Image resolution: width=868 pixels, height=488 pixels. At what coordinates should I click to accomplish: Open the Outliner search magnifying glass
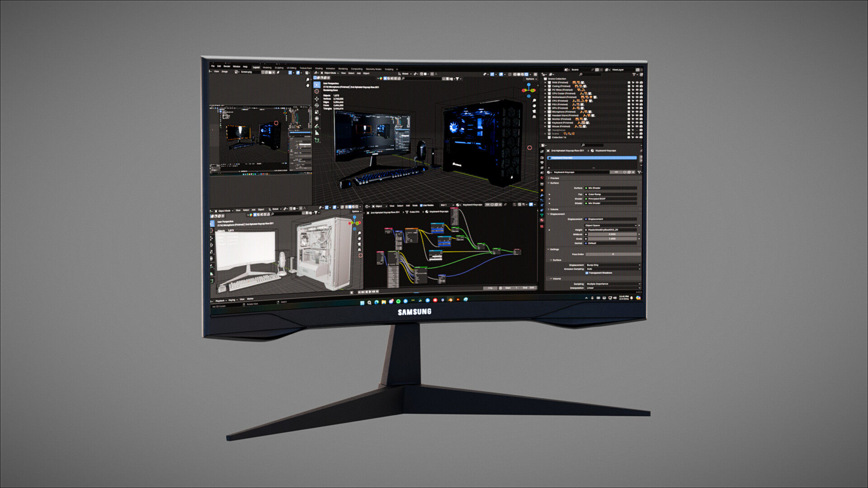pos(581,74)
